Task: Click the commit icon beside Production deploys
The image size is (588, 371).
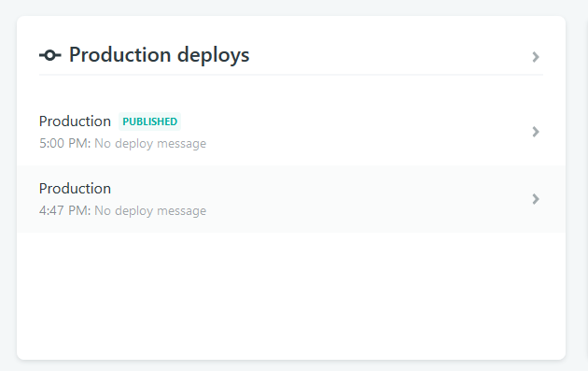Action: (x=49, y=55)
